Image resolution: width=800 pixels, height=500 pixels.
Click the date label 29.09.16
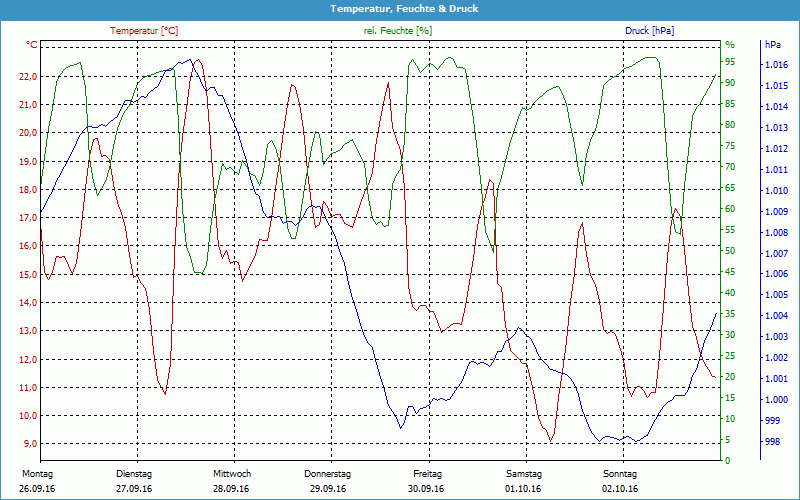[x=328, y=489]
